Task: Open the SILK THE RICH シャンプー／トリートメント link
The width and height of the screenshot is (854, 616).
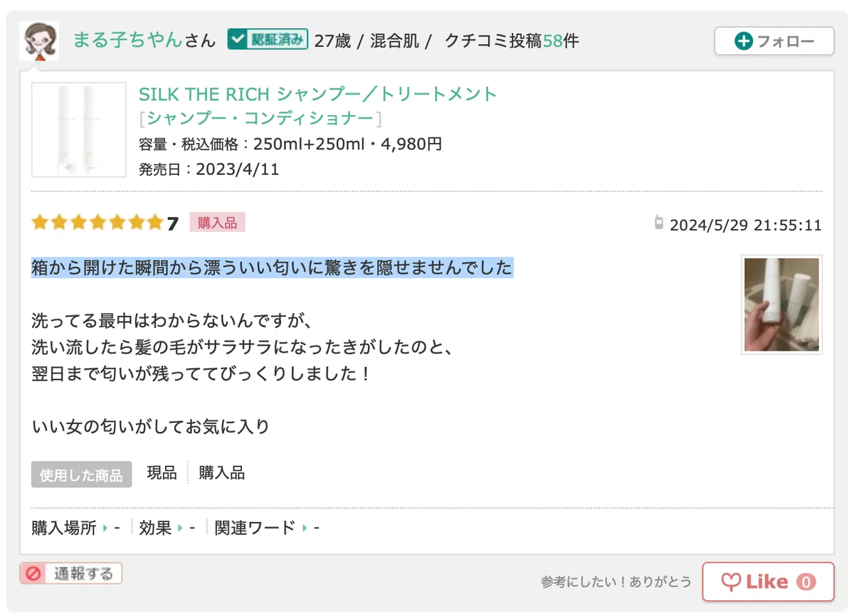Action: pyautogui.click(x=317, y=94)
